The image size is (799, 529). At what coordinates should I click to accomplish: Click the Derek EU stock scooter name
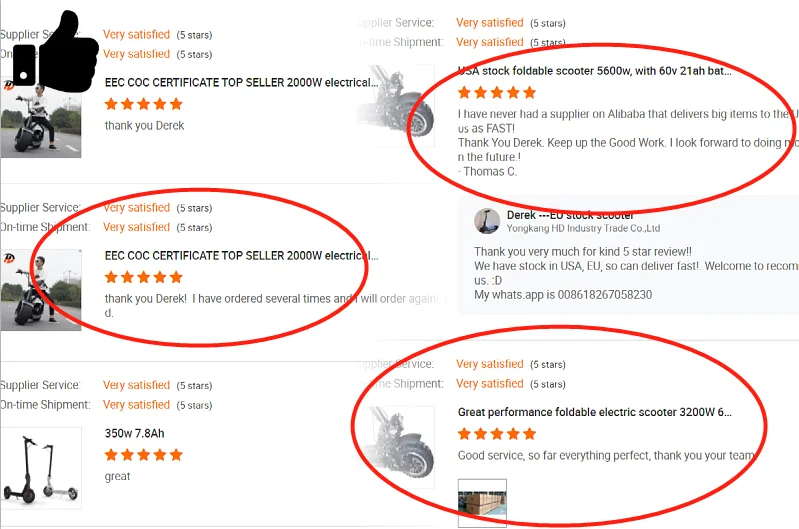[x=570, y=215]
